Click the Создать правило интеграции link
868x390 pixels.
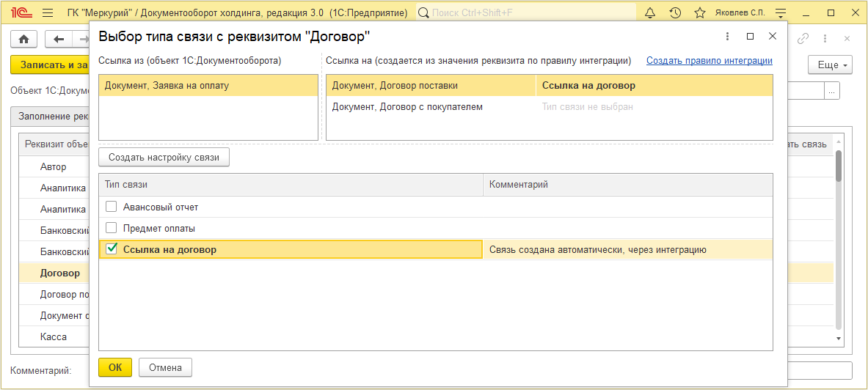(x=709, y=61)
